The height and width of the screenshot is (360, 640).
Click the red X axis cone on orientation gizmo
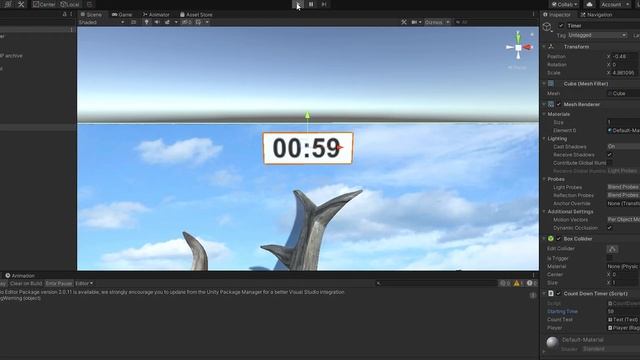click(528, 47)
